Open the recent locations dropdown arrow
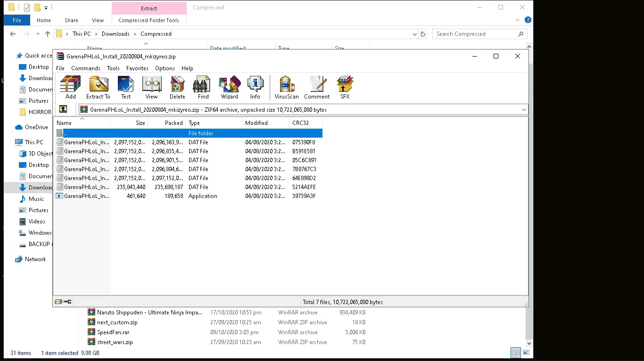Image resolution: width=644 pixels, height=362 pixels. click(38, 34)
